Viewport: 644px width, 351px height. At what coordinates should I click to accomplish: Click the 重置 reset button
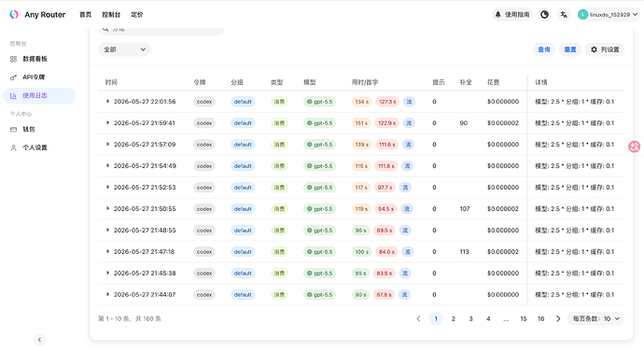pos(570,49)
